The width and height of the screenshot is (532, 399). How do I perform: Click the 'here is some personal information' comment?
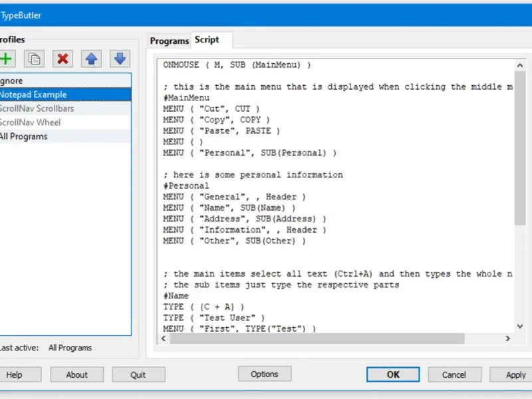coord(253,175)
